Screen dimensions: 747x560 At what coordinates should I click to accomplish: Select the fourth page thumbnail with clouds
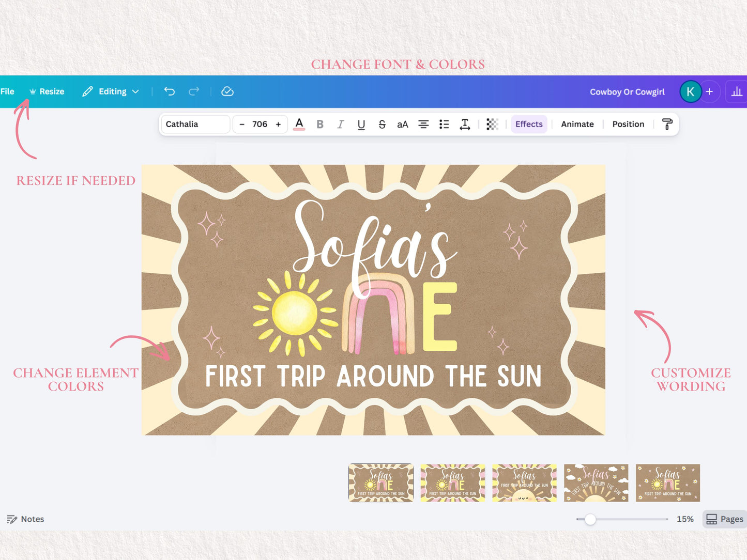click(596, 483)
